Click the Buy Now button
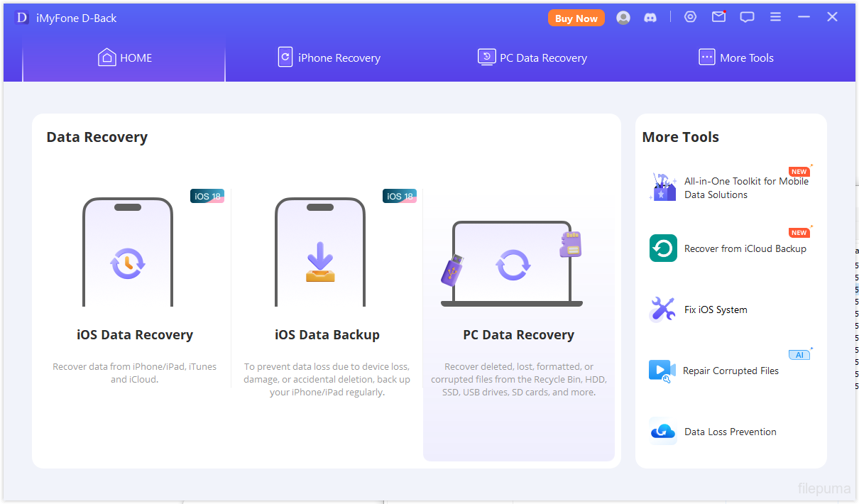The height and width of the screenshot is (504, 859). 576,18
